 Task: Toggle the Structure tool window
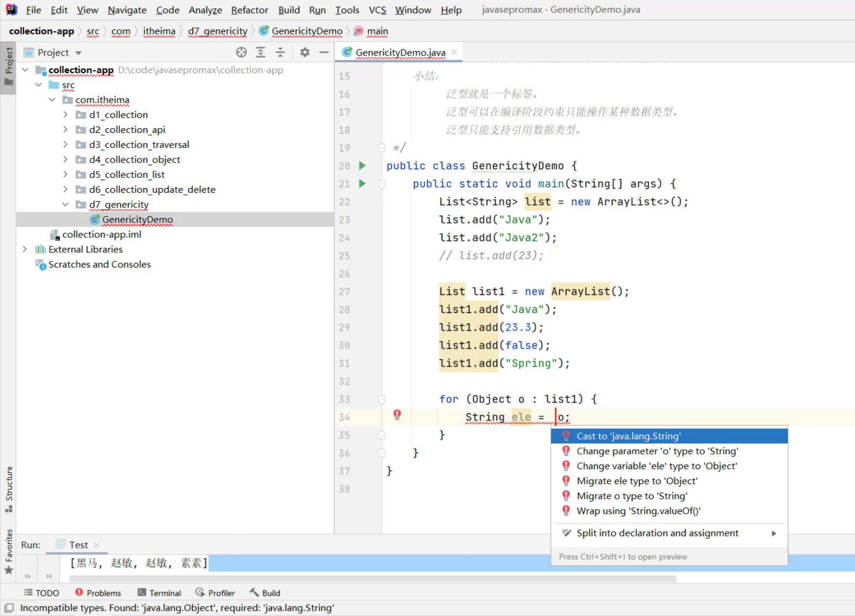(9, 488)
